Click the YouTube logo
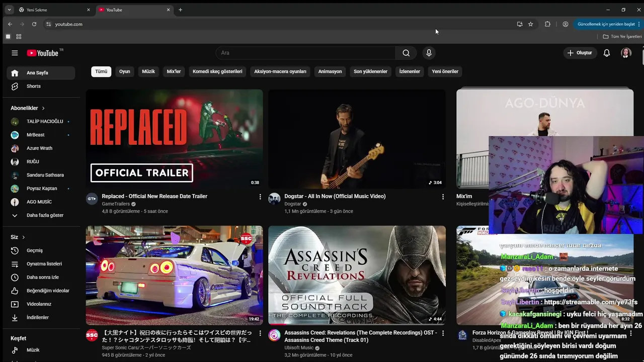The height and width of the screenshot is (362, 644). [43, 53]
